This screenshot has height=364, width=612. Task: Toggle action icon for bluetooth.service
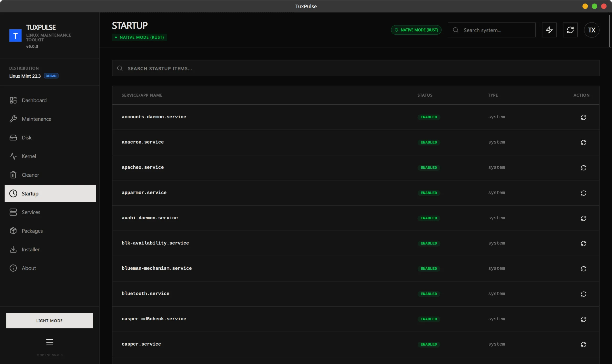(x=583, y=294)
